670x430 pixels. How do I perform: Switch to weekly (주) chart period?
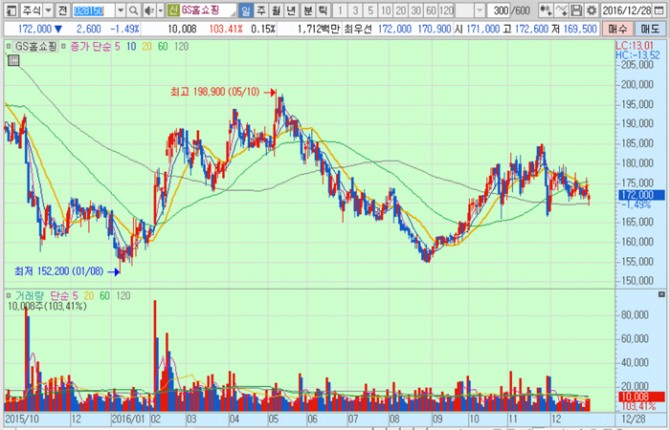tap(262, 9)
